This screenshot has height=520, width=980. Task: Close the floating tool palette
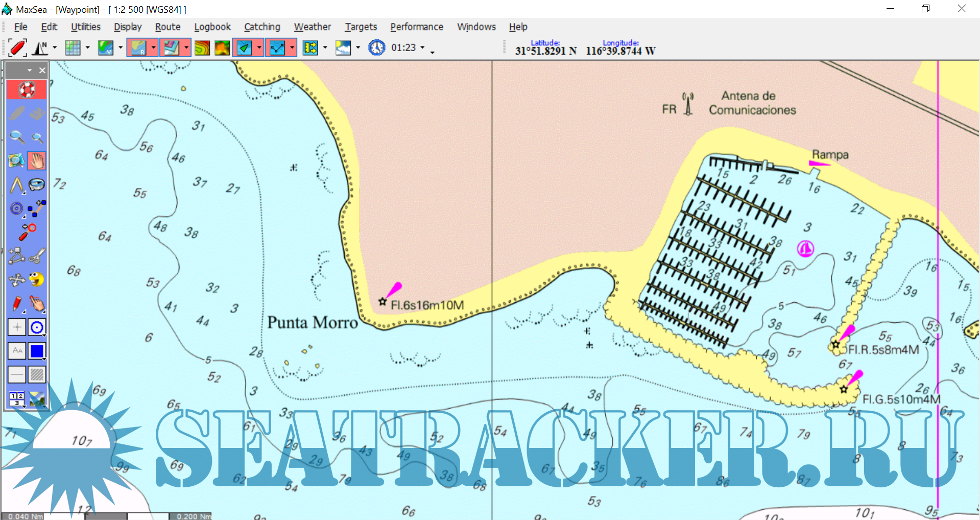[x=42, y=70]
